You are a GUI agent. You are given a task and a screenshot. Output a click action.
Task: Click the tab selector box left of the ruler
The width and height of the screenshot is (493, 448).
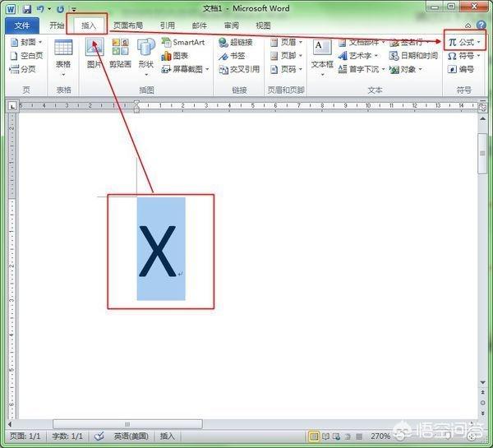[12, 106]
